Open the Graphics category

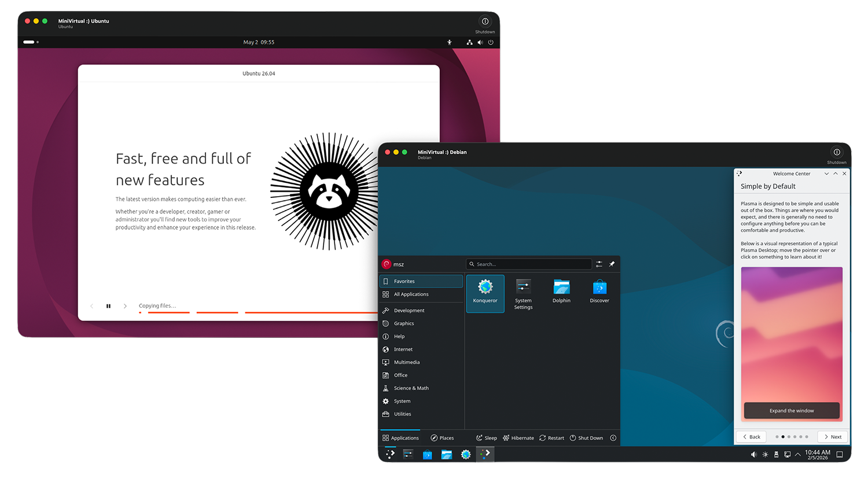[421, 323]
